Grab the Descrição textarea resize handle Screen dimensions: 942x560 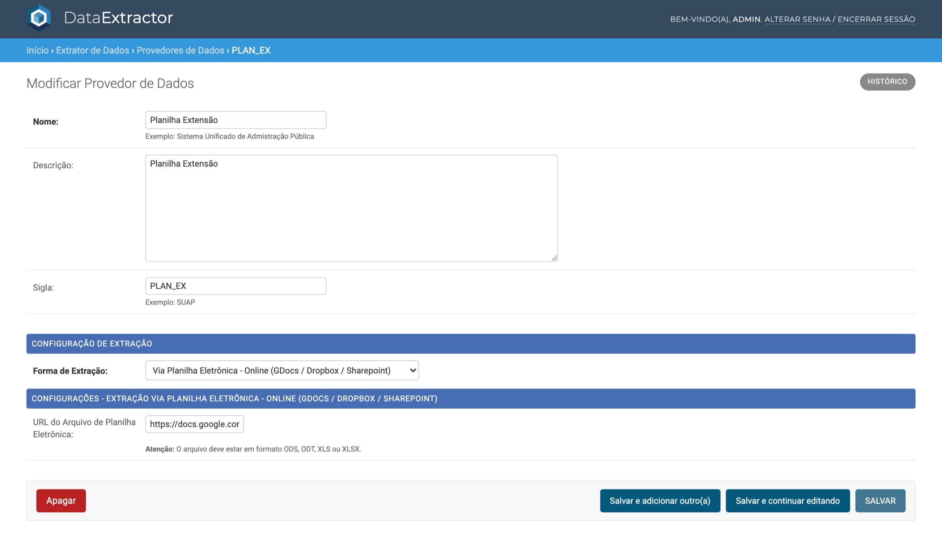tap(554, 258)
